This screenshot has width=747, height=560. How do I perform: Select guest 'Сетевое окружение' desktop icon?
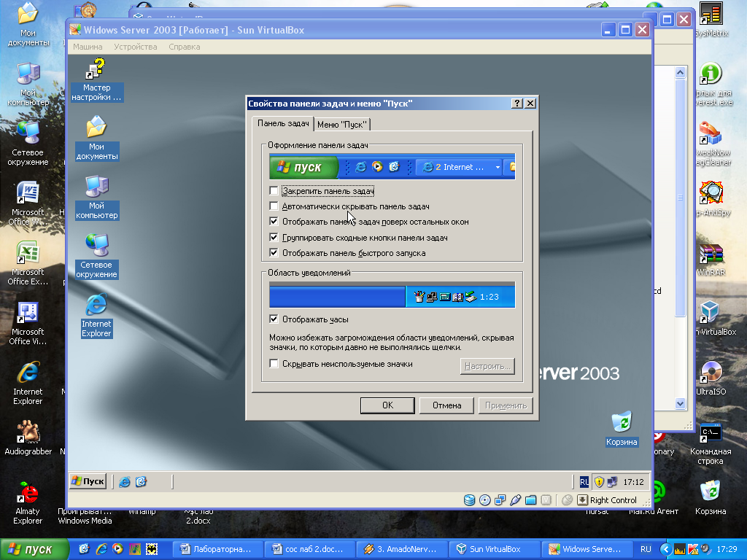point(96,256)
